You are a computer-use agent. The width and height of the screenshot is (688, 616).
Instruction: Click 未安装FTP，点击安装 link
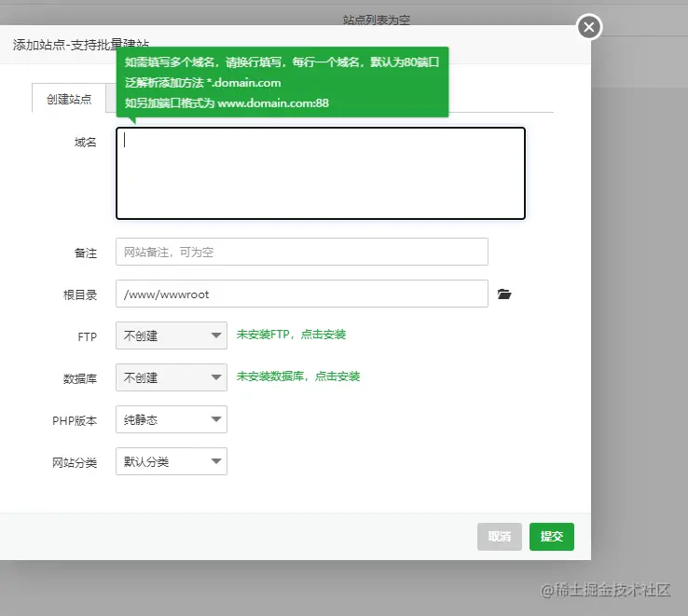coord(291,335)
